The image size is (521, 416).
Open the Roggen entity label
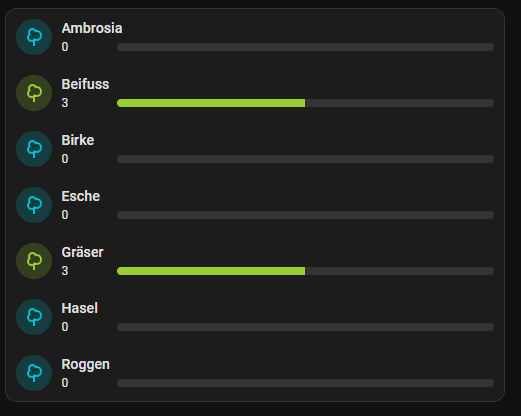pos(85,365)
